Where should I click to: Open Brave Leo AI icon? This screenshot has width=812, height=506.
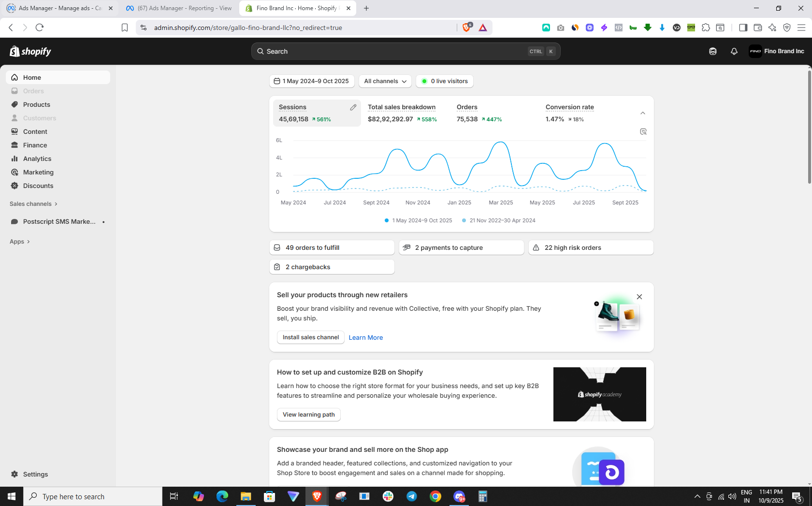coord(772,28)
